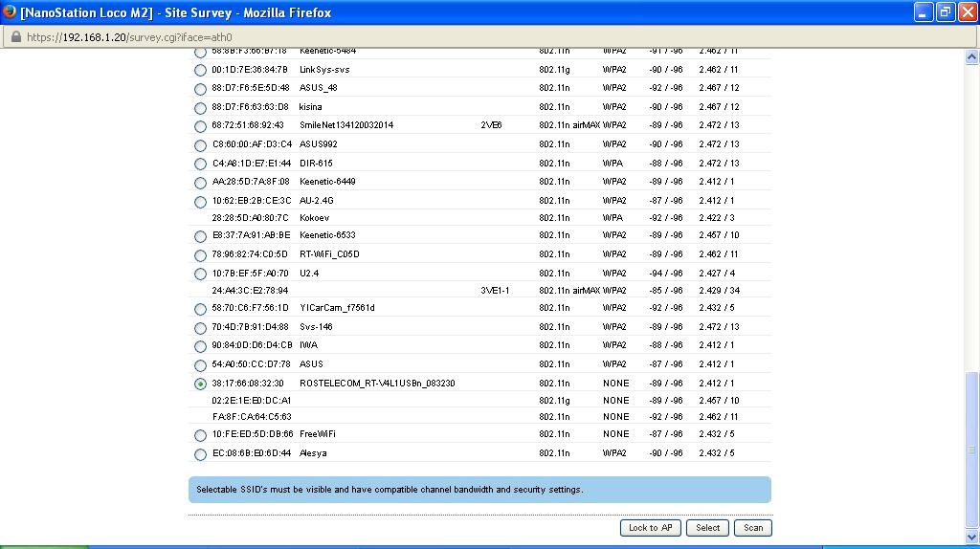Choose the Alesya network radio button
Screen dimensions: 980x549
click(x=200, y=454)
